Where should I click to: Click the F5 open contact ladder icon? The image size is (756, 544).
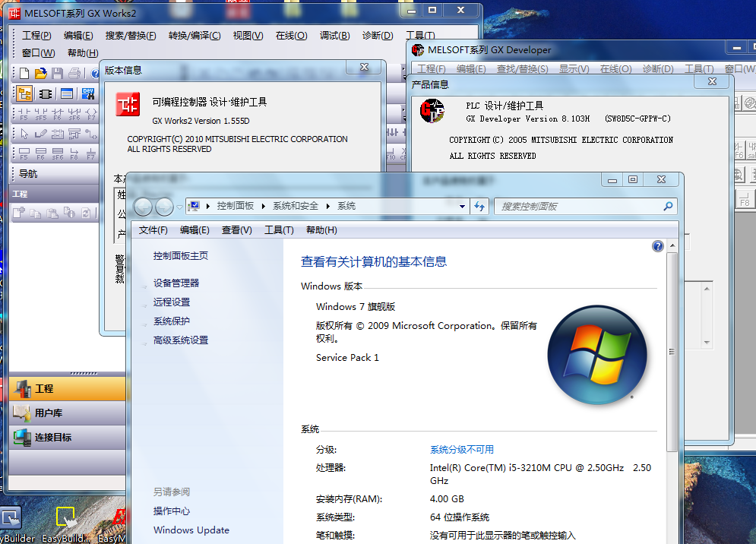(x=24, y=114)
